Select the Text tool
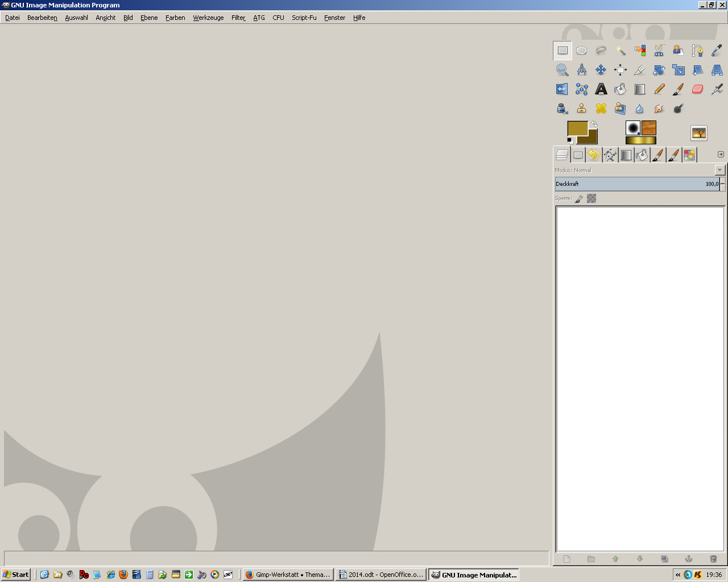This screenshot has width=728, height=582. (601, 89)
